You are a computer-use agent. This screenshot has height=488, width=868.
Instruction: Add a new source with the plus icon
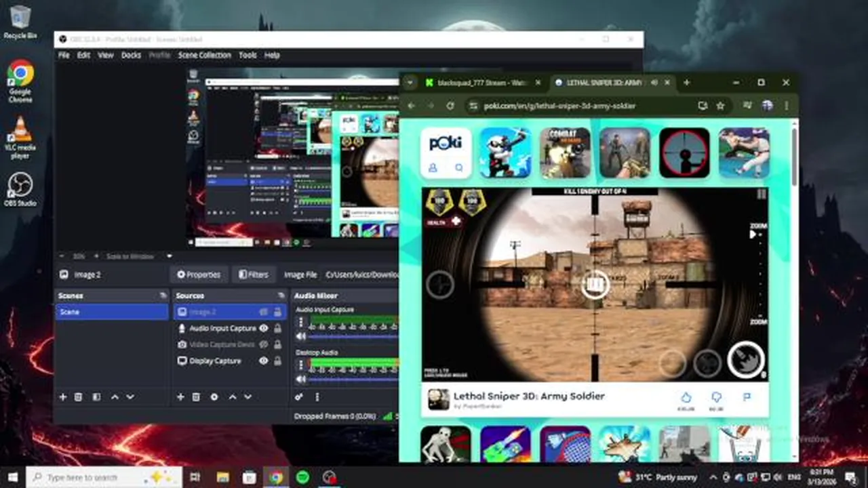180,396
